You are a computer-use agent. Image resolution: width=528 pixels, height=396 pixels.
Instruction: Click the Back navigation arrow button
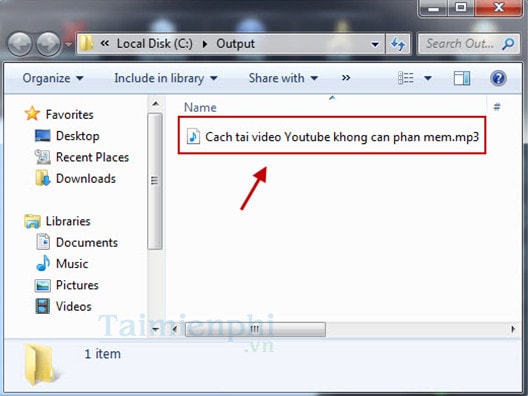[x=20, y=44]
